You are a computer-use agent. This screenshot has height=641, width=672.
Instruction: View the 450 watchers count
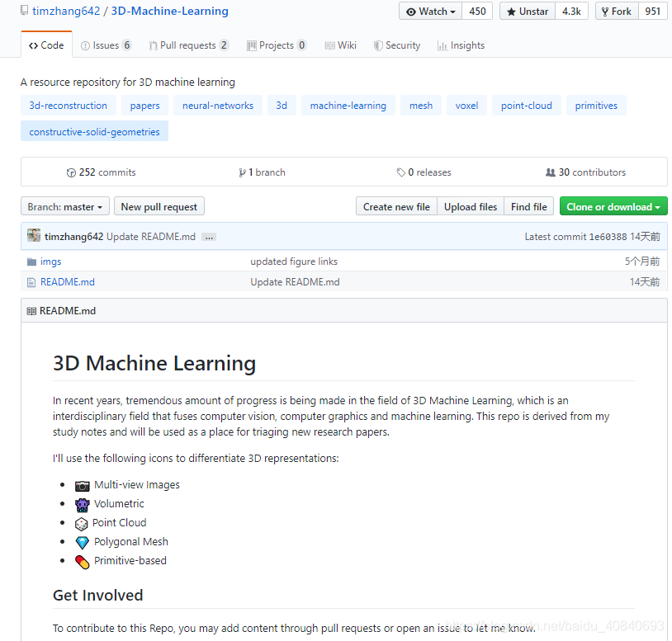click(x=477, y=11)
